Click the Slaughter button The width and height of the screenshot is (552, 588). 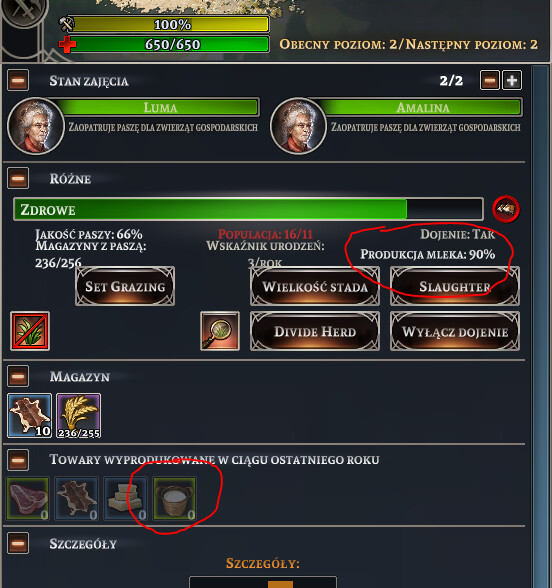(x=455, y=286)
